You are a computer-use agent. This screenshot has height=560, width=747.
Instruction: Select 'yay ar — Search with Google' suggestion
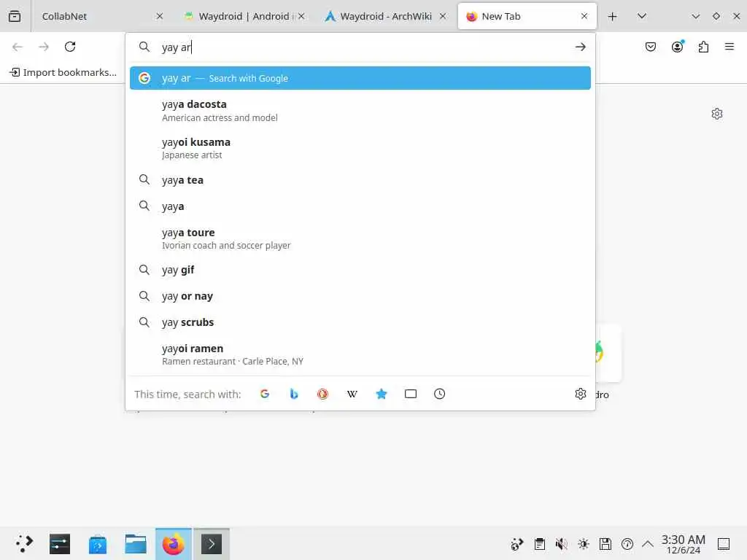[360, 78]
